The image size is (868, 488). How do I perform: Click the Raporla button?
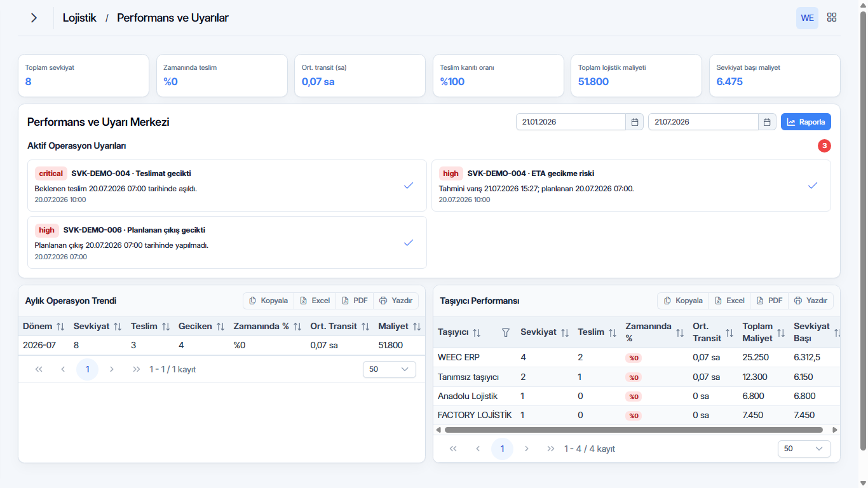806,122
